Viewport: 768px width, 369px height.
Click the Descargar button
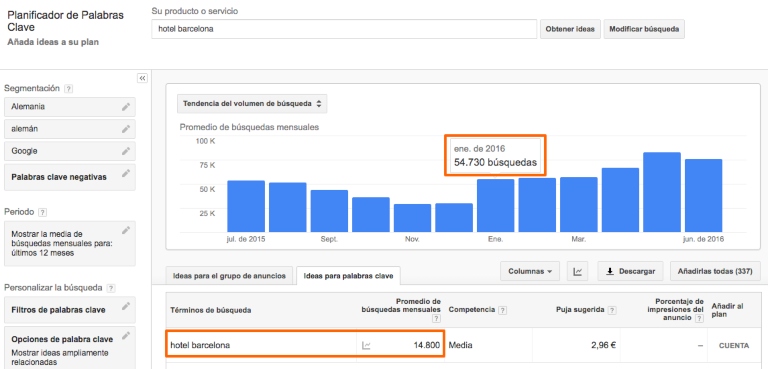pos(630,271)
